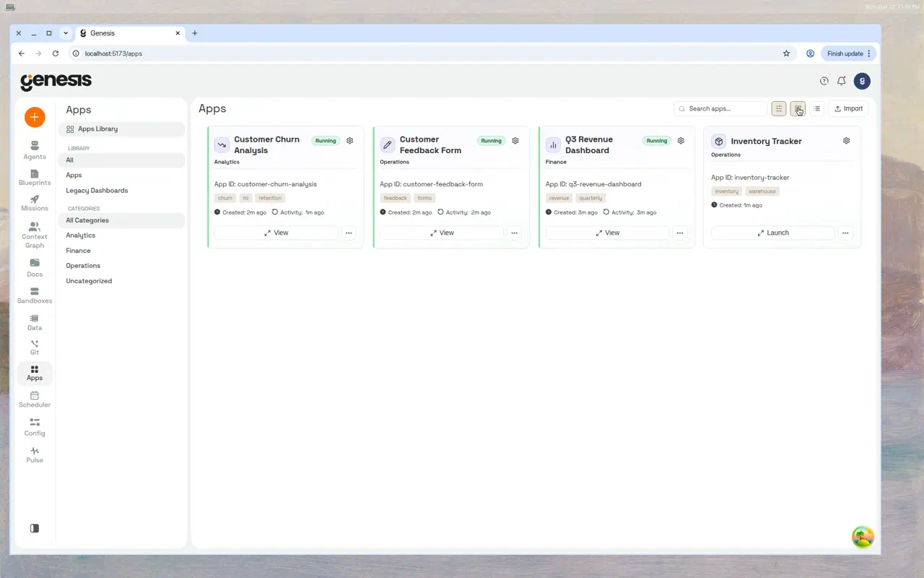Open settings gear for Customer Churn Analysis
924x578 pixels.
click(x=350, y=141)
